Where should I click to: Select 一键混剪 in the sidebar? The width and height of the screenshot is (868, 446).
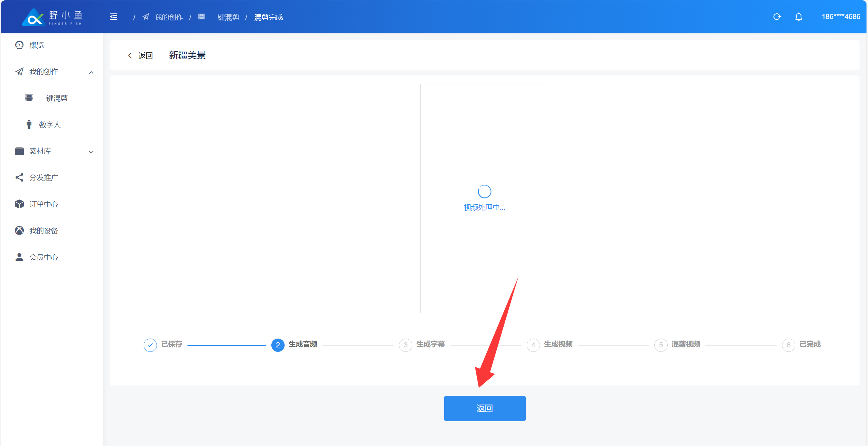coord(53,98)
